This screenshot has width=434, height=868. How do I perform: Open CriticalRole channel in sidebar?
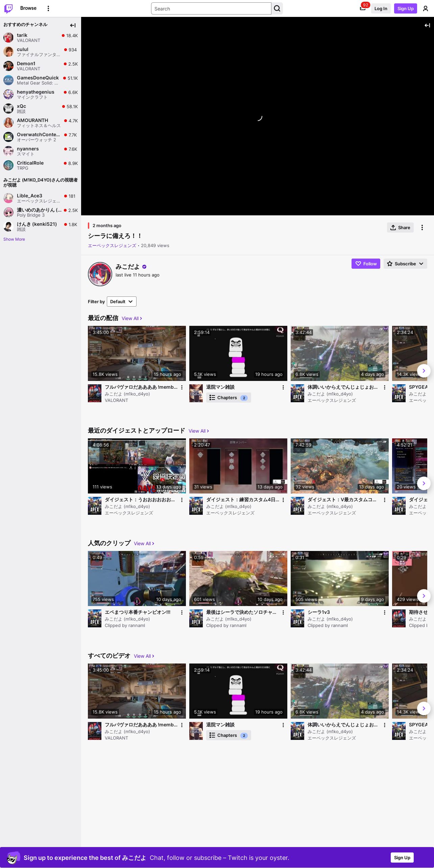41,165
